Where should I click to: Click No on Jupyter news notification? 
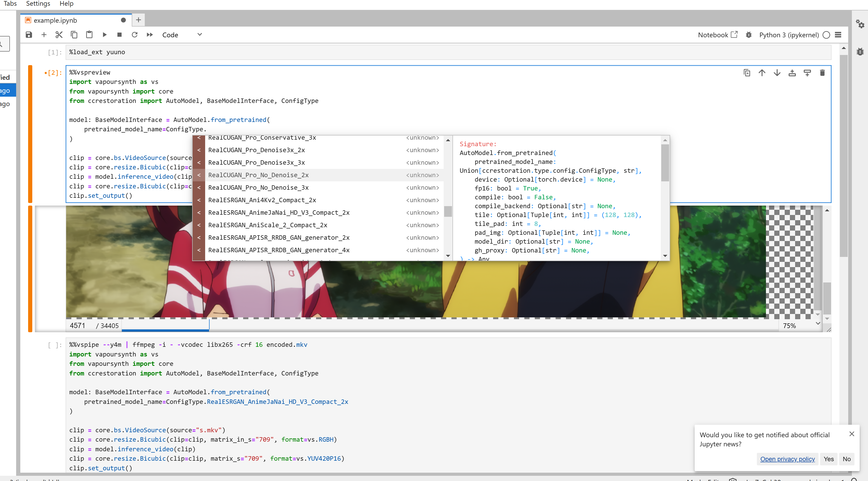(x=846, y=459)
